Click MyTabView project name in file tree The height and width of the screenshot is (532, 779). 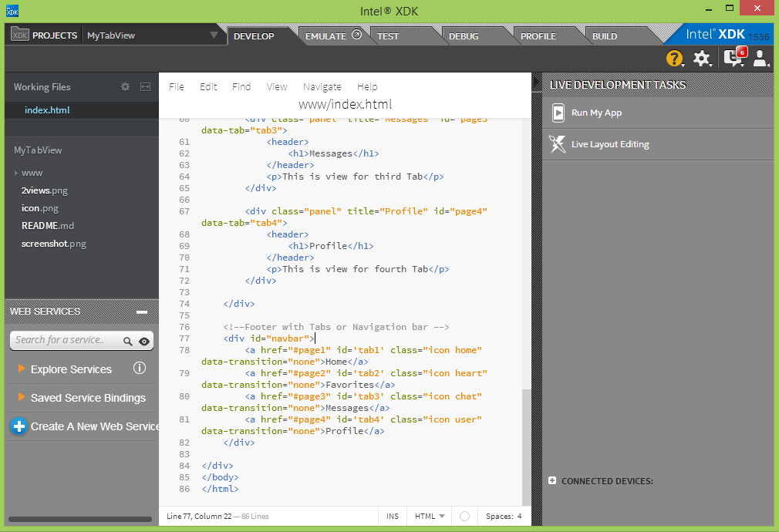pyautogui.click(x=38, y=150)
